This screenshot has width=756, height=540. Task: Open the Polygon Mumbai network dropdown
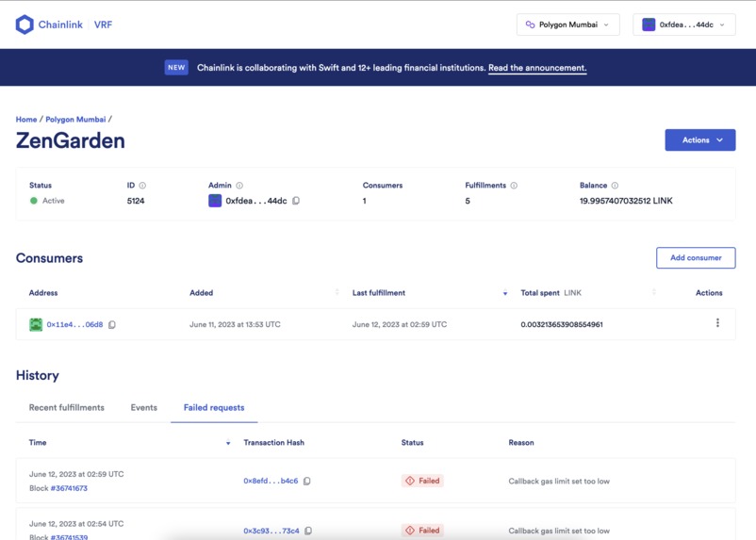(568, 25)
